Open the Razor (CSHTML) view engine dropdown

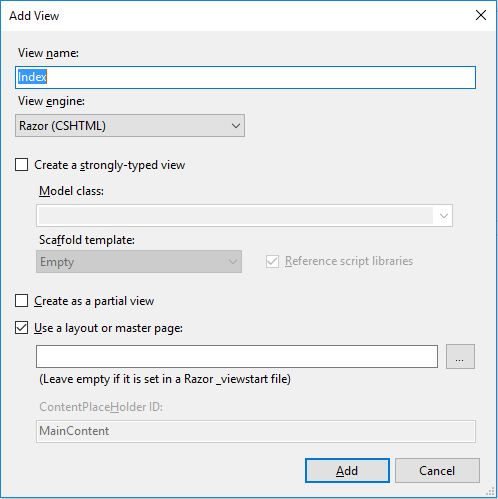[130, 126]
